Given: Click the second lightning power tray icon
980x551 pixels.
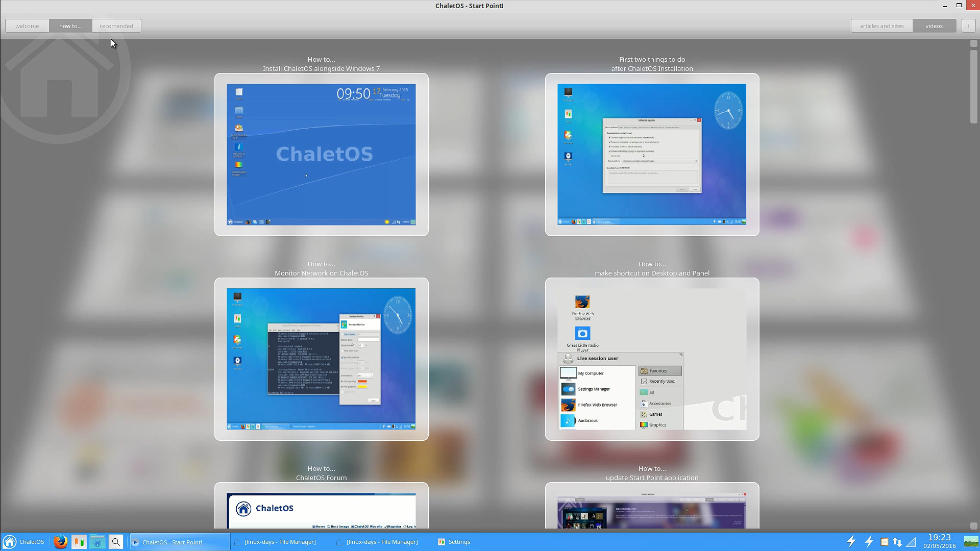Looking at the screenshot, I should 869,542.
